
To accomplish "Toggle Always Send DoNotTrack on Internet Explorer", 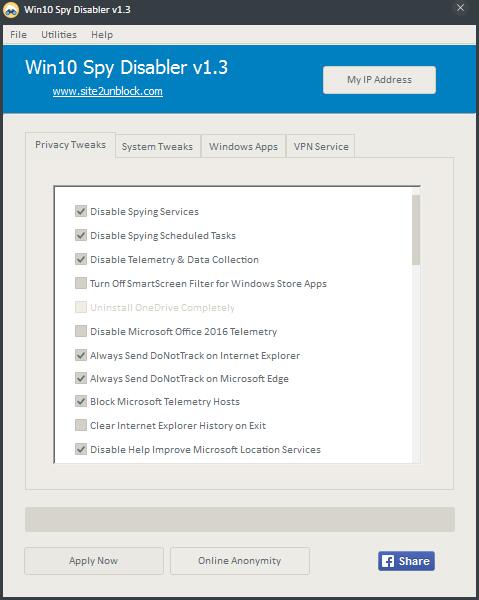I will 81,355.
